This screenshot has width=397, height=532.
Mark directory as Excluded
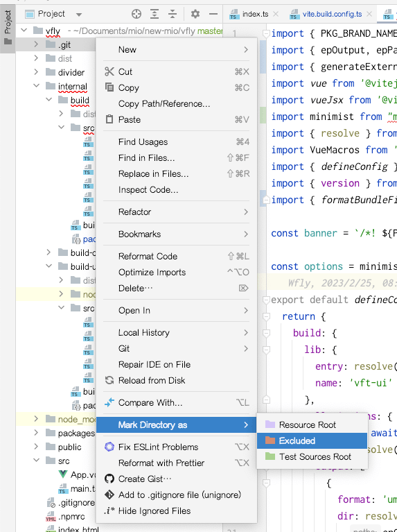312,440
